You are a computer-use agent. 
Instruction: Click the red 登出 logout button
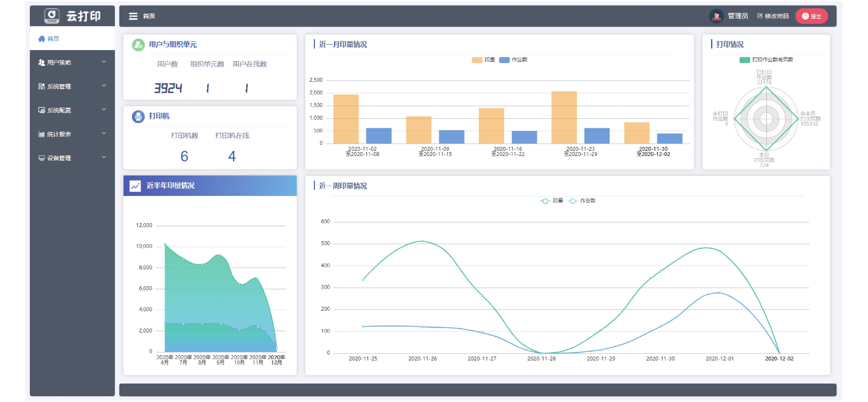point(811,16)
